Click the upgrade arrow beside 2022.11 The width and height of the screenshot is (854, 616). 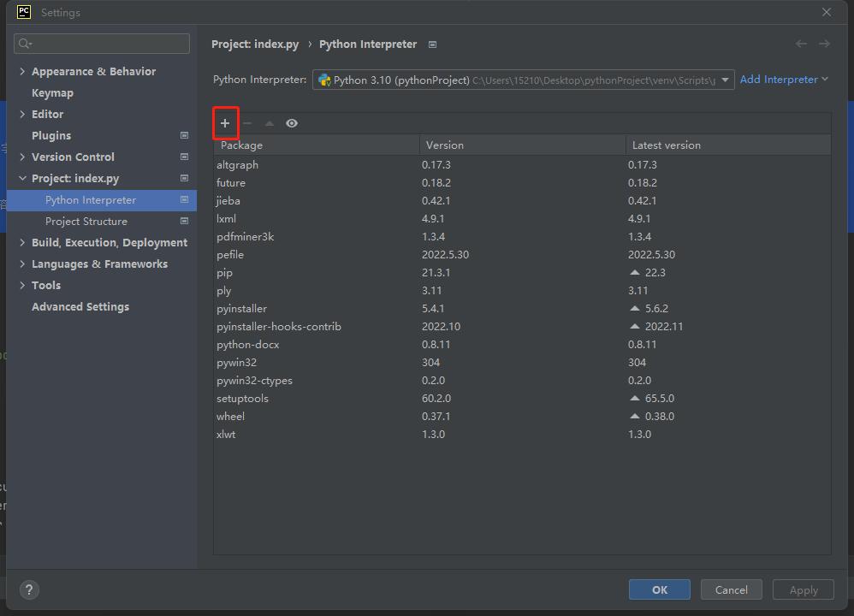click(634, 326)
